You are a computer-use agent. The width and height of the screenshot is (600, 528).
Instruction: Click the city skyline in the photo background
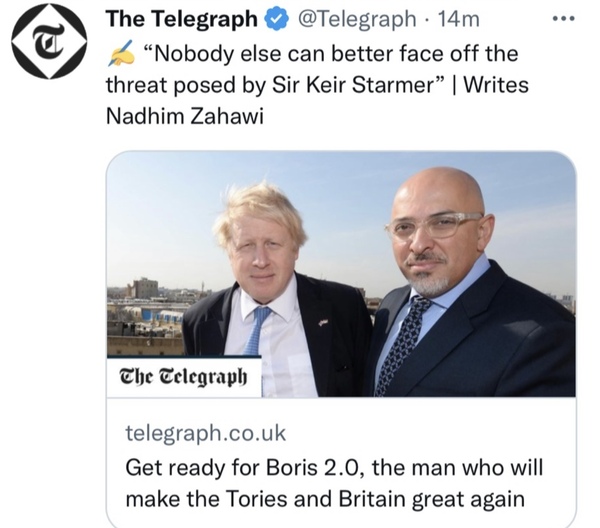point(153,316)
